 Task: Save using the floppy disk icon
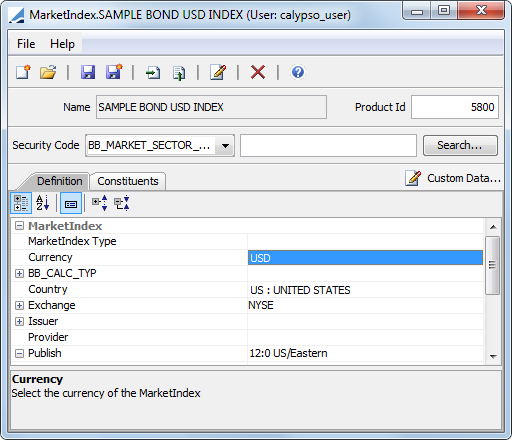tap(88, 72)
